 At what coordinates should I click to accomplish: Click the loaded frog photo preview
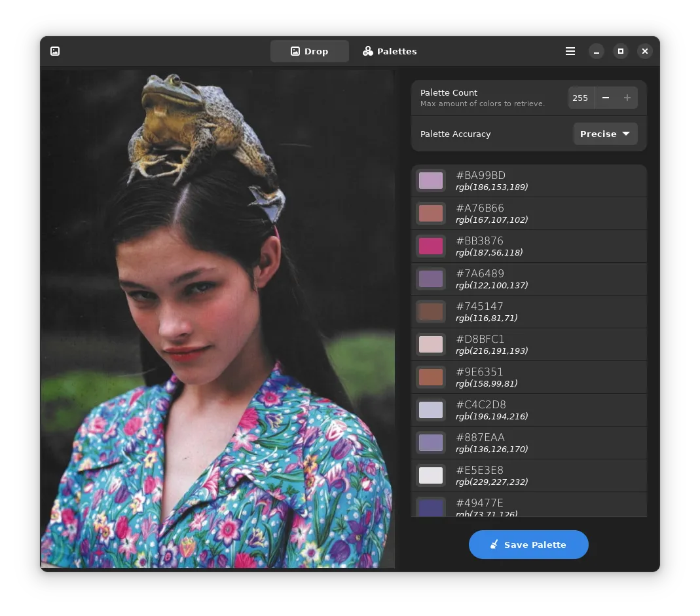coord(217,318)
